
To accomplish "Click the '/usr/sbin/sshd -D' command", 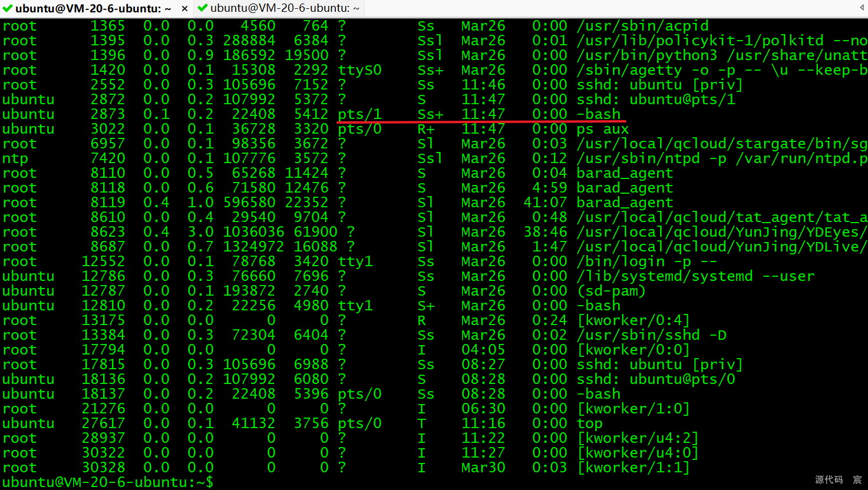I will [651, 335].
